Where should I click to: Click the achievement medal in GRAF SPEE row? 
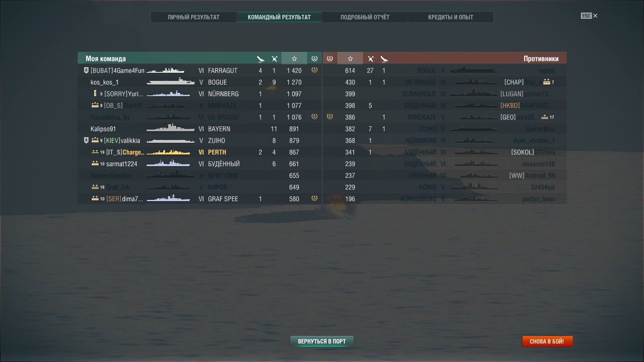tap(314, 198)
